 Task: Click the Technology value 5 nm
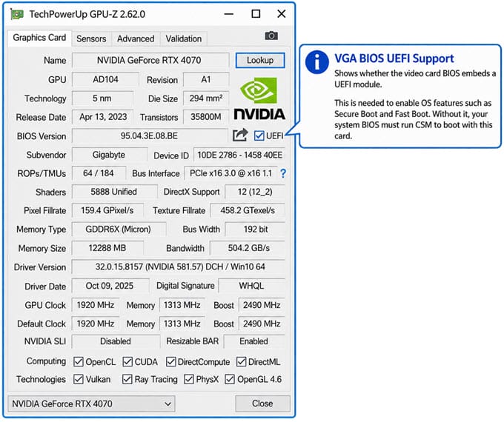pos(102,98)
